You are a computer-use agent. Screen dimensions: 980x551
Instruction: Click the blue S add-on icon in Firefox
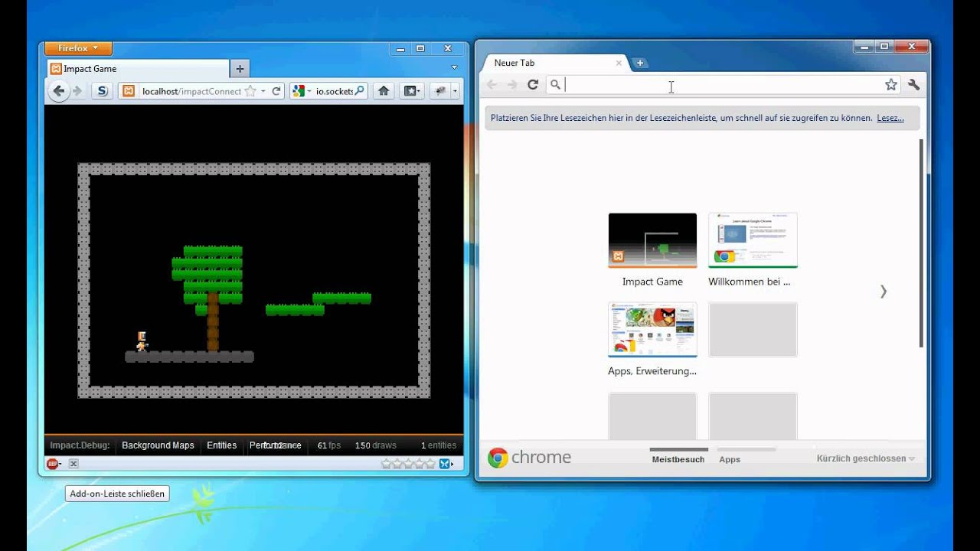pos(102,91)
